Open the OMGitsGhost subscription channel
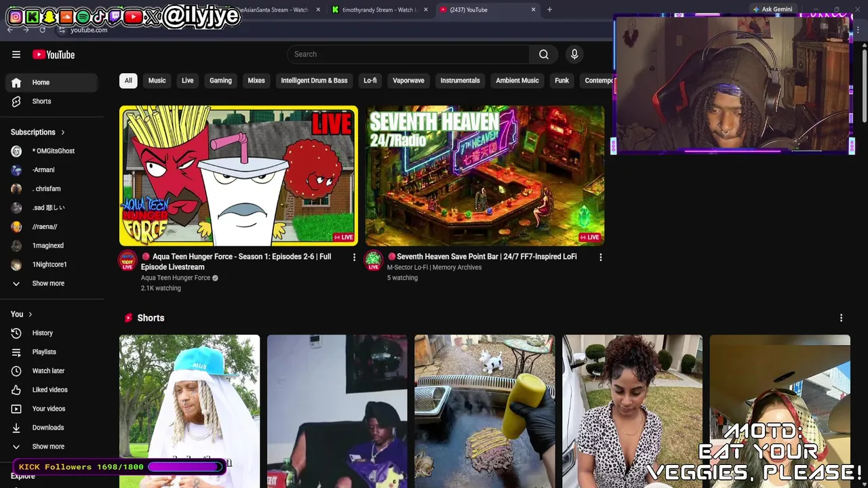Viewport: 868px width, 488px height. click(52, 151)
